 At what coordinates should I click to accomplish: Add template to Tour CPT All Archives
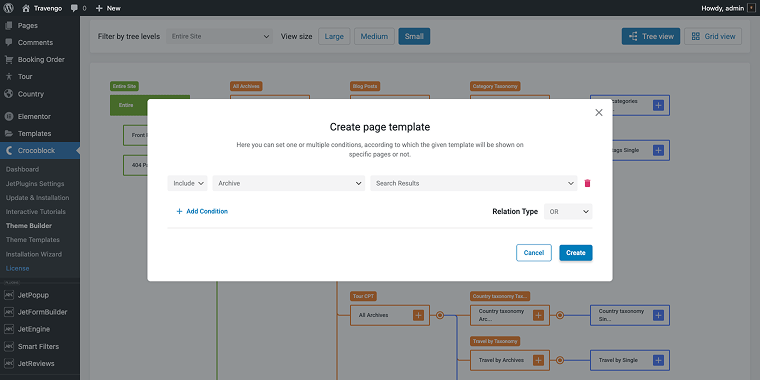418,315
